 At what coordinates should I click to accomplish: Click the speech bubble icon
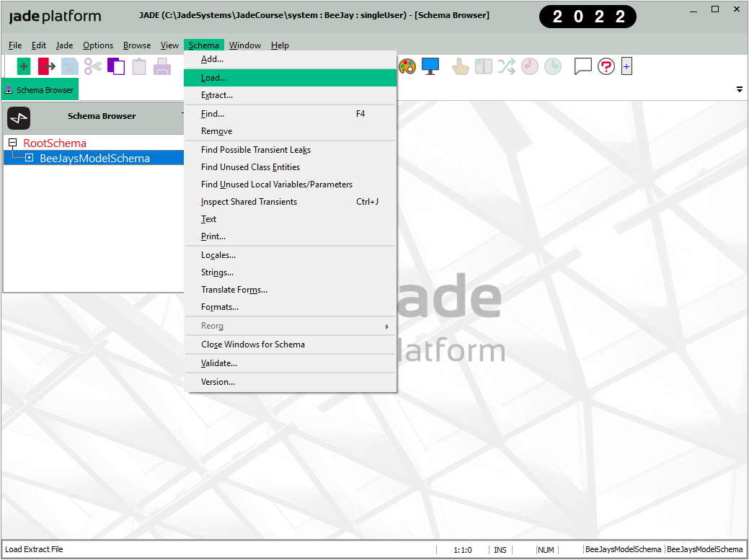pyautogui.click(x=582, y=66)
